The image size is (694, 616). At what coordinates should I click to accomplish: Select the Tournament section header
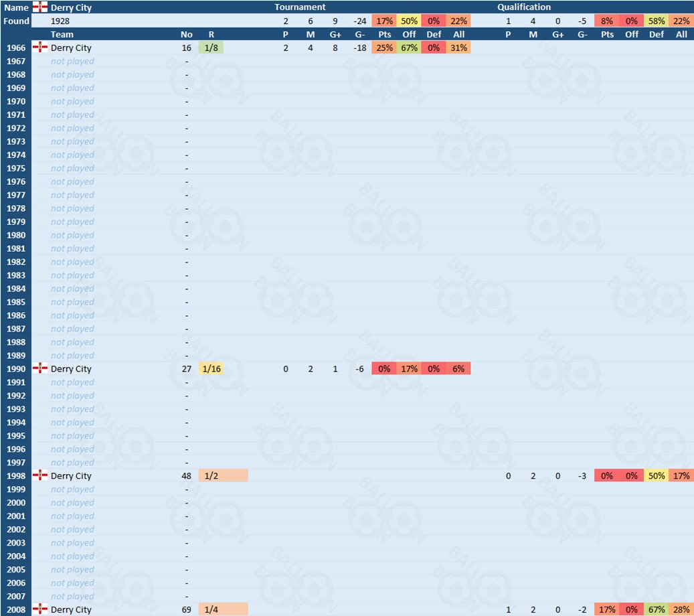pos(300,7)
